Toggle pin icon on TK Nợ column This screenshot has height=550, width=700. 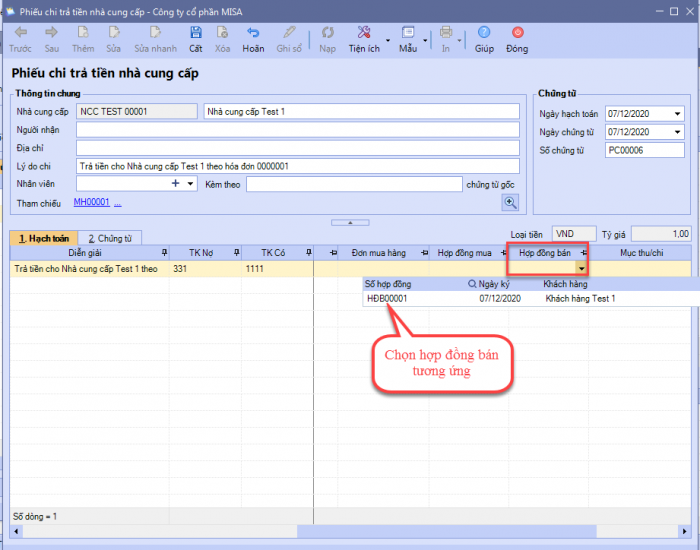coord(236,253)
